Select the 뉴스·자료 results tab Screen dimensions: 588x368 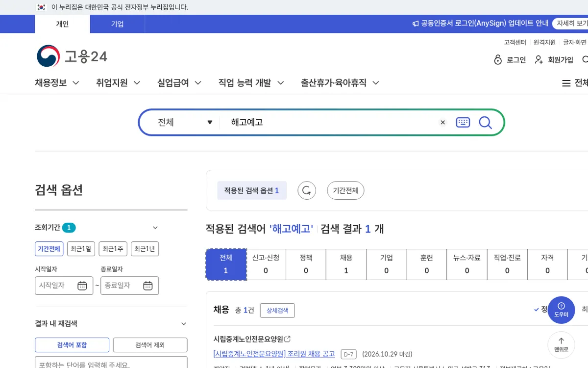click(x=467, y=264)
